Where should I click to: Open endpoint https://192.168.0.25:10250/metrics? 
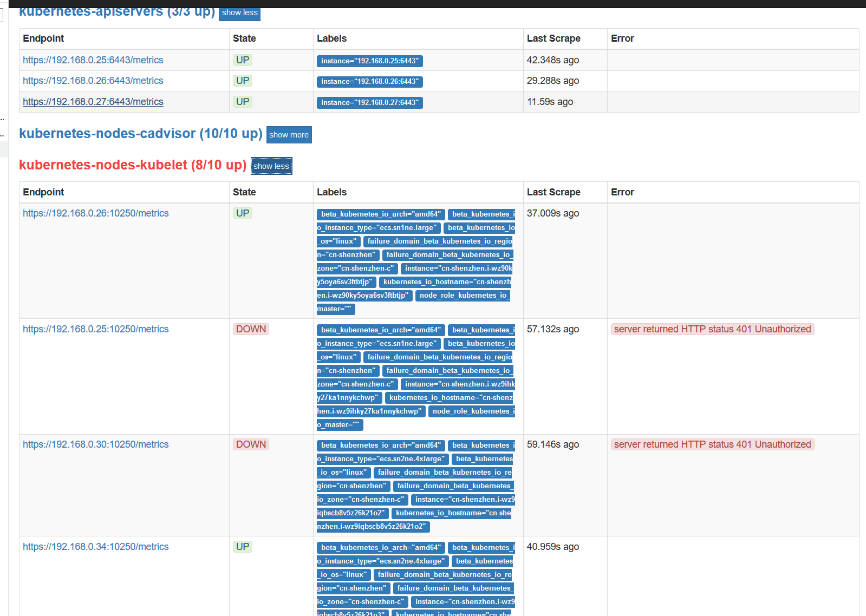(96, 329)
